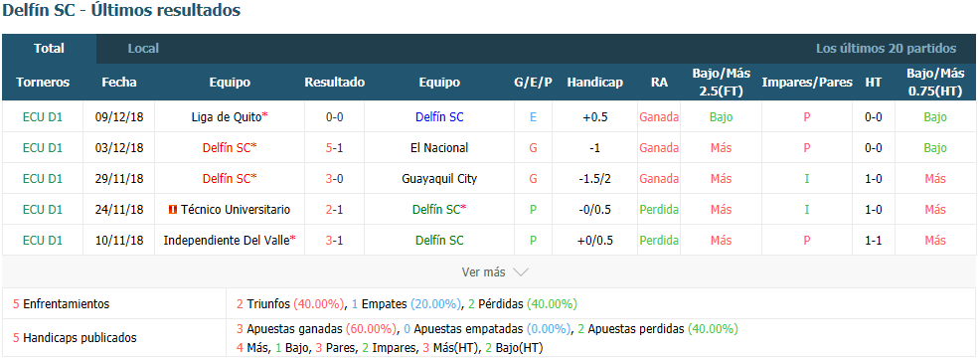The width and height of the screenshot is (980, 359).
Task: Click the Torneos column header
Action: tap(43, 82)
